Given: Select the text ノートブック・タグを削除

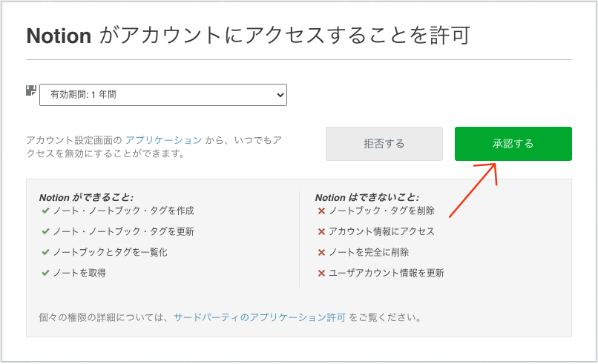Looking at the screenshot, I should (x=382, y=211).
